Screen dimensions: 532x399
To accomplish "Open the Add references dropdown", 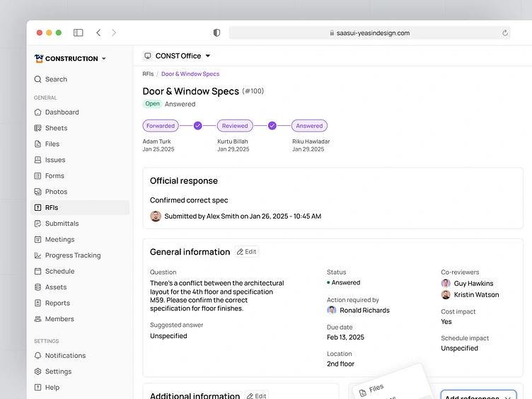I will [x=478, y=395].
